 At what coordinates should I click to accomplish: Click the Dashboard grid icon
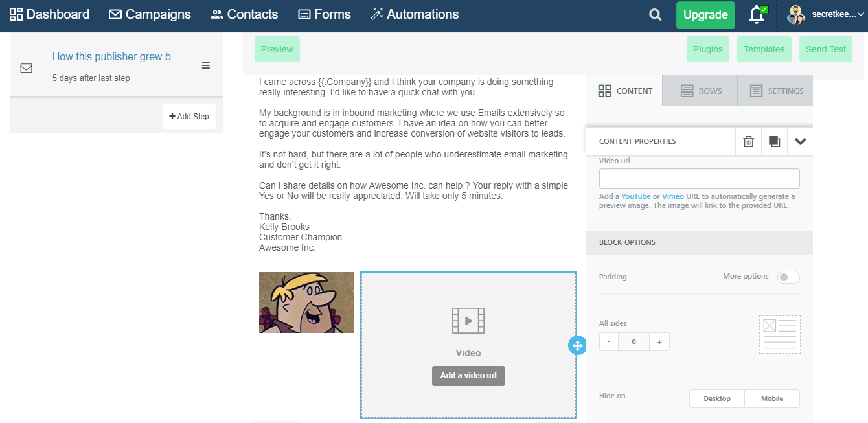coord(16,14)
